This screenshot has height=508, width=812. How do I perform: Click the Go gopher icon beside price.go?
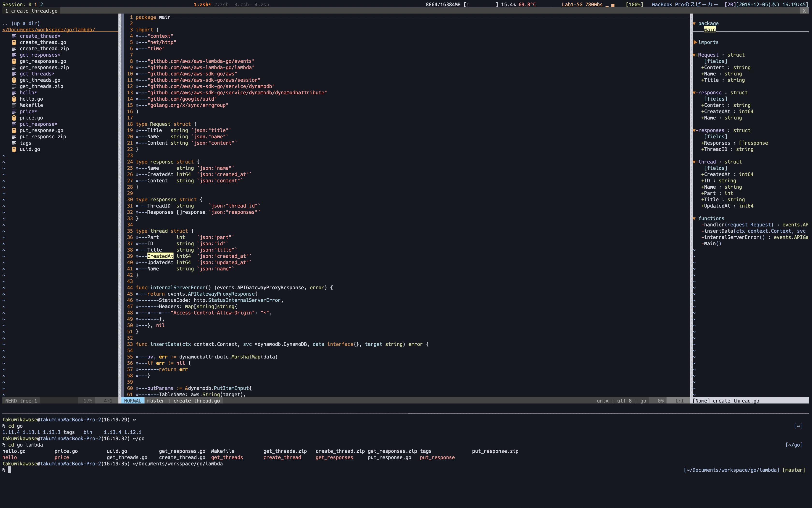[14, 118]
